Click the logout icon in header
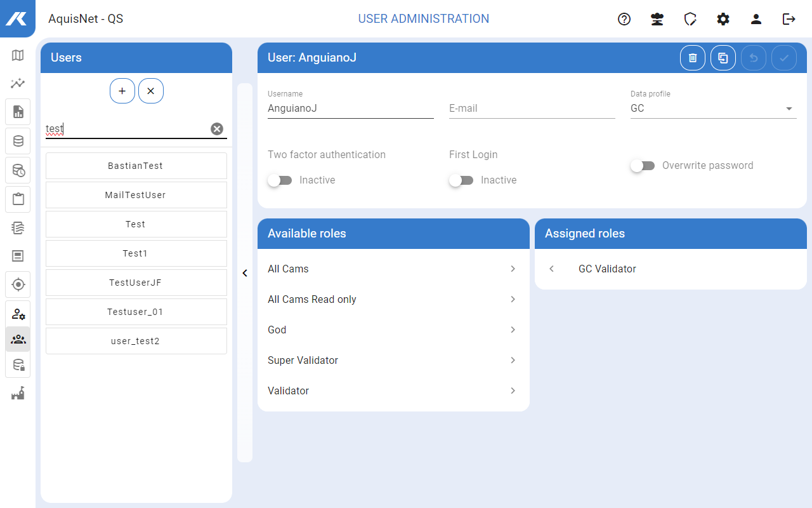Screen dimensions: 812x508 [x=789, y=19]
